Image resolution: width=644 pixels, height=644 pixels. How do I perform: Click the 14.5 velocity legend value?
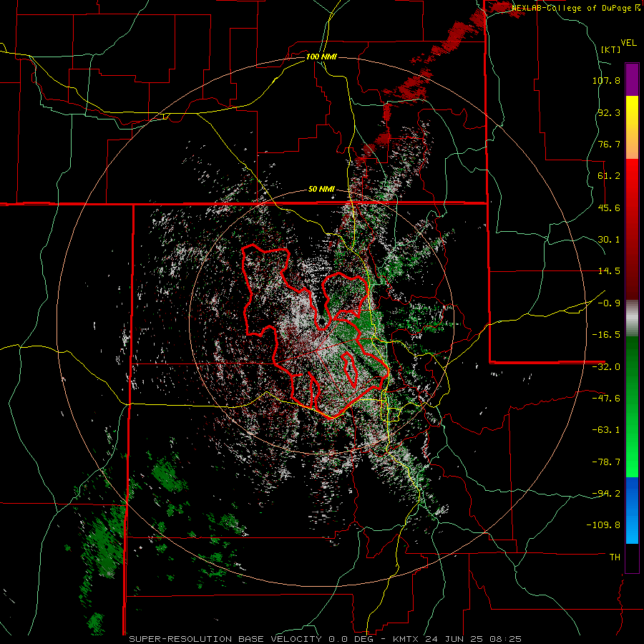[x=609, y=271]
